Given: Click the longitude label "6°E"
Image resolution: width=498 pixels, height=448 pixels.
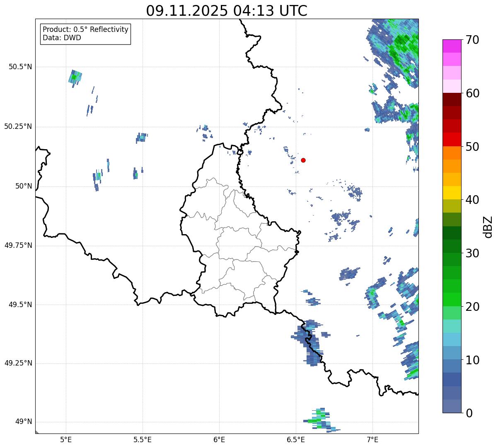Looking at the screenshot, I should pos(219,439).
